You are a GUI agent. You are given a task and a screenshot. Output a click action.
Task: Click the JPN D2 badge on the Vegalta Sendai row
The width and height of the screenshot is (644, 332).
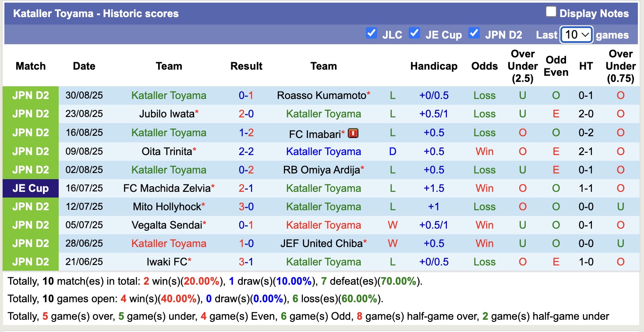click(x=30, y=225)
